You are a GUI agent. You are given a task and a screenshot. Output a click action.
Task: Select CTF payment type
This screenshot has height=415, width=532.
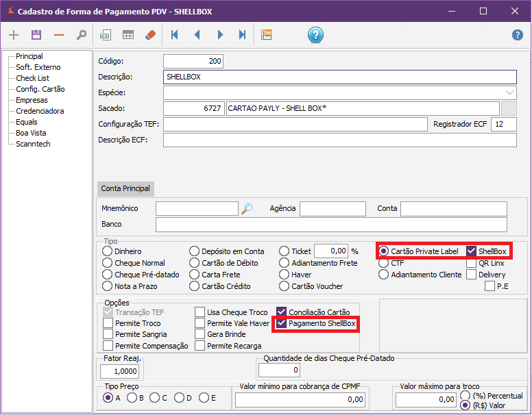click(383, 263)
